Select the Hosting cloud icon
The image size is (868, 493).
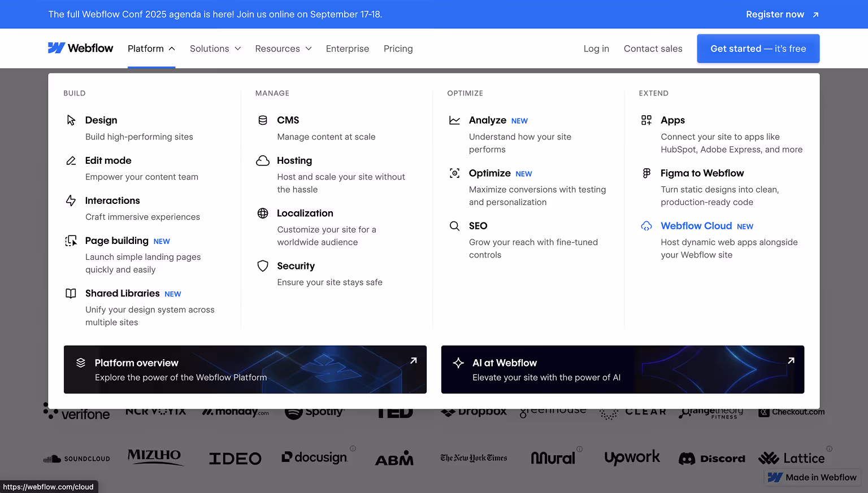(262, 160)
